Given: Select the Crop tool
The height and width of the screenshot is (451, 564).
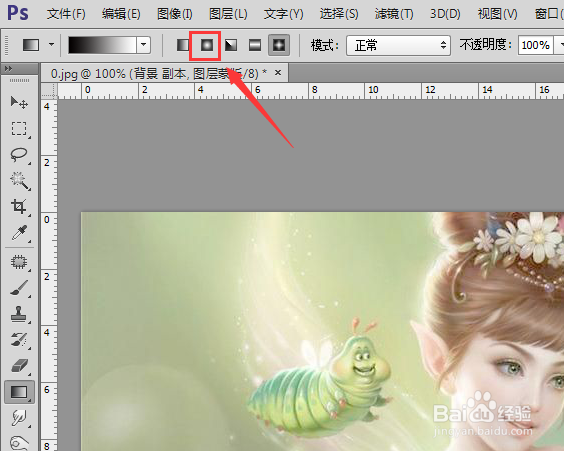Looking at the screenshot, I should coord(19,207).
